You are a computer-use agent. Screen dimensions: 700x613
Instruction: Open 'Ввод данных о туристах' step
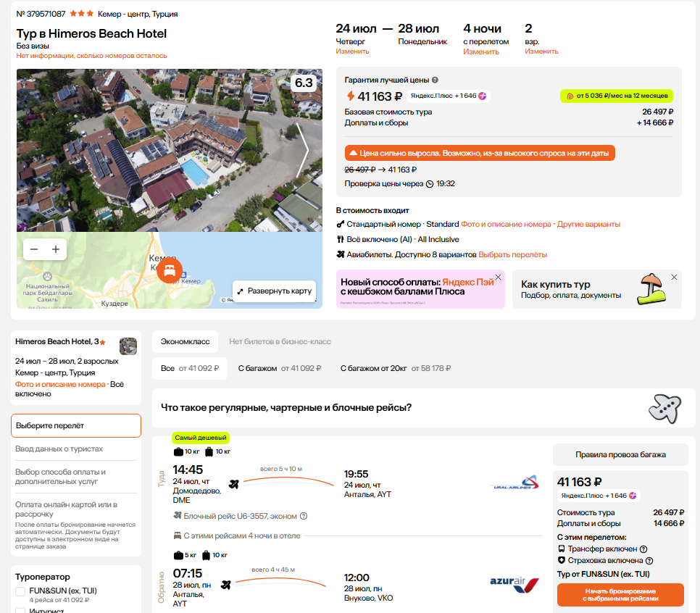click(59, 449)
